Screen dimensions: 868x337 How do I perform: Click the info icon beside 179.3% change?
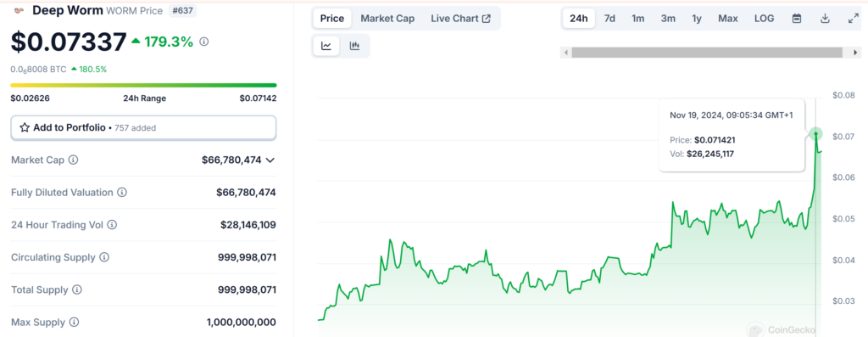tap(203, 42)
